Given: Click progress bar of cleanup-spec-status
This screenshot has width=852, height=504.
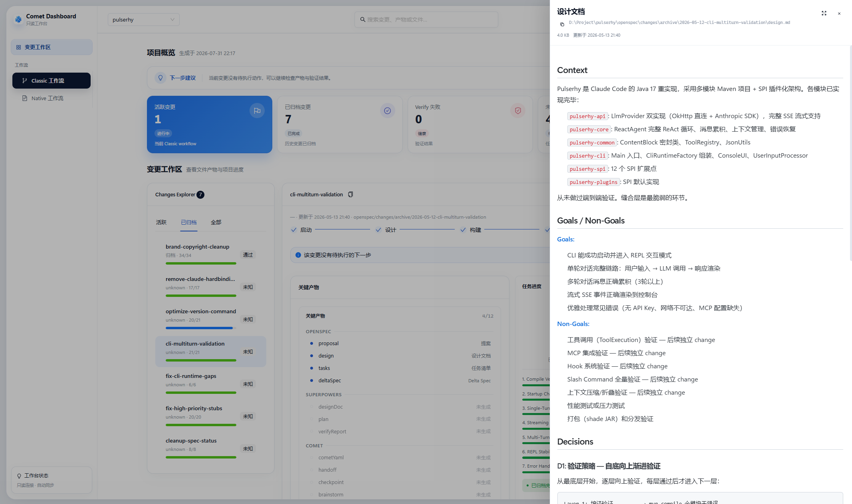Looking at the screenshot, I should [x=201, y=457].
